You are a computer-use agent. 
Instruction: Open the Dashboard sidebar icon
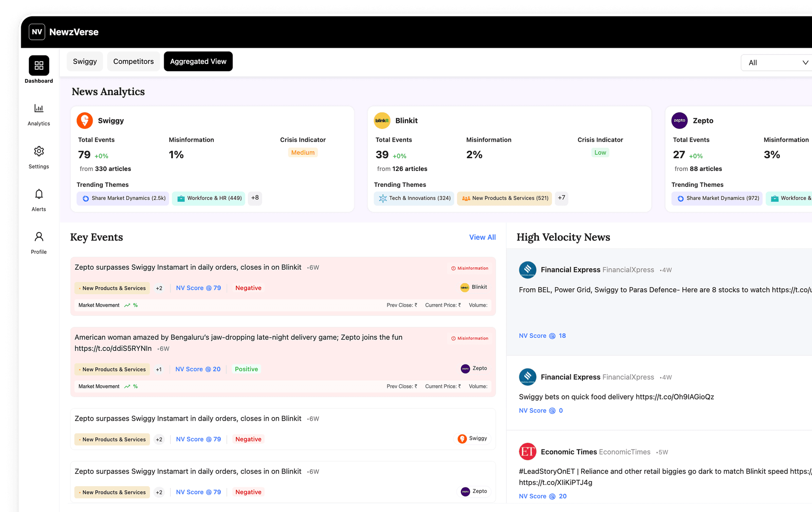[39, 66]
